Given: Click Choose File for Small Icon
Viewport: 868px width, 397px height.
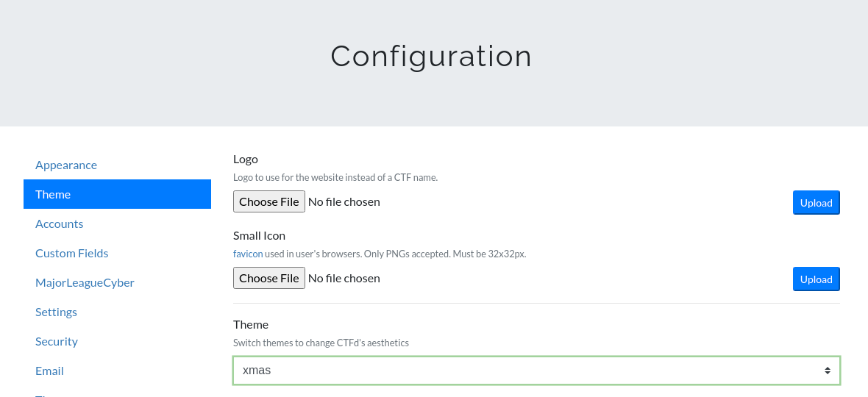Looking at the screenshot, I should (269, 278).
